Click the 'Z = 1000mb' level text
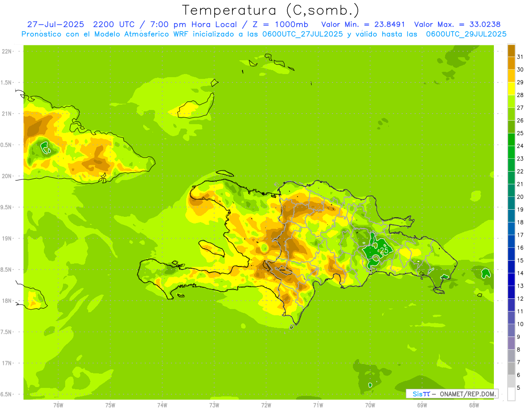 coord(281,24)
